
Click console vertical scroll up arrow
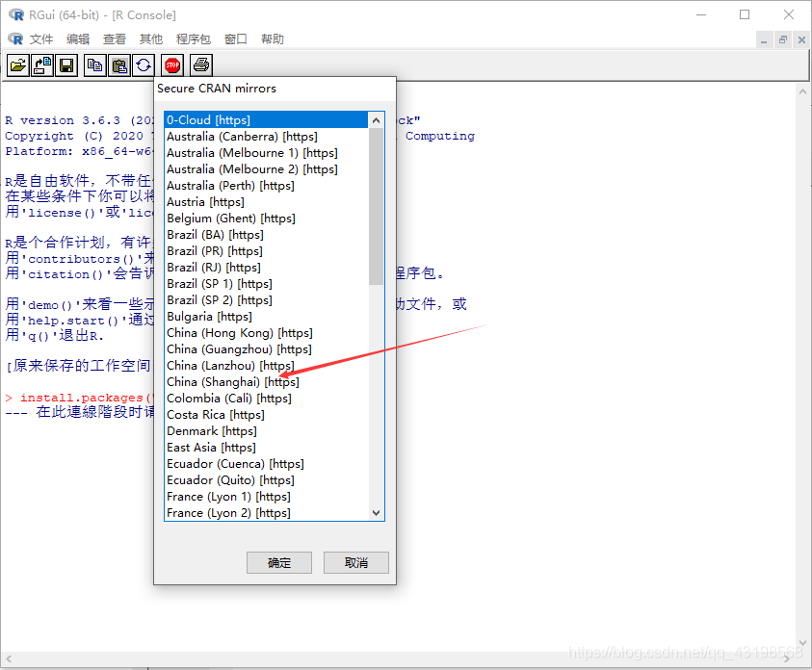(x=802, y=91)
